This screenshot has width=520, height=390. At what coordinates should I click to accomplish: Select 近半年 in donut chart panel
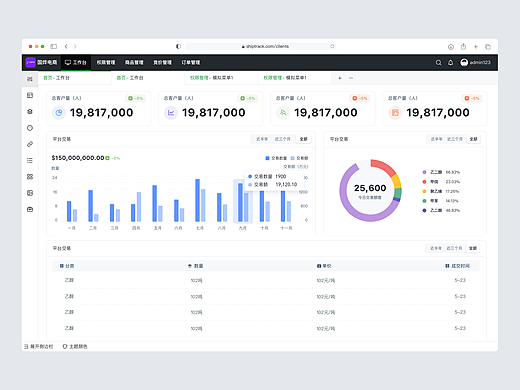[x=436, y=139]
